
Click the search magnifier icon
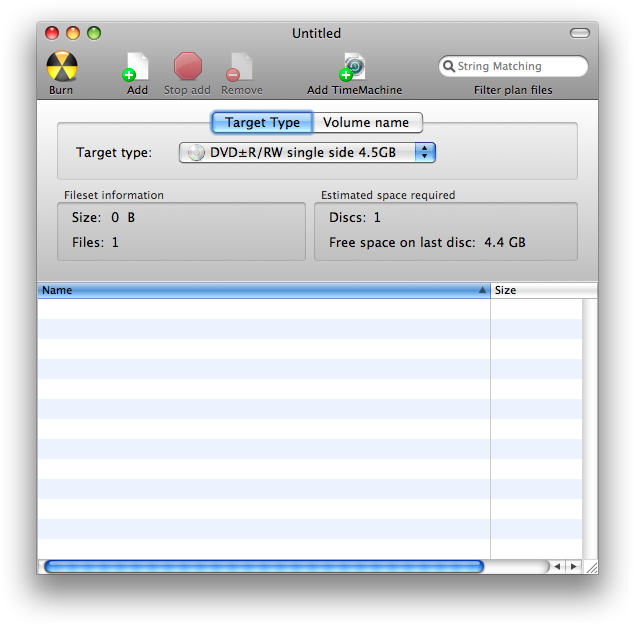[x=448, y=66]
